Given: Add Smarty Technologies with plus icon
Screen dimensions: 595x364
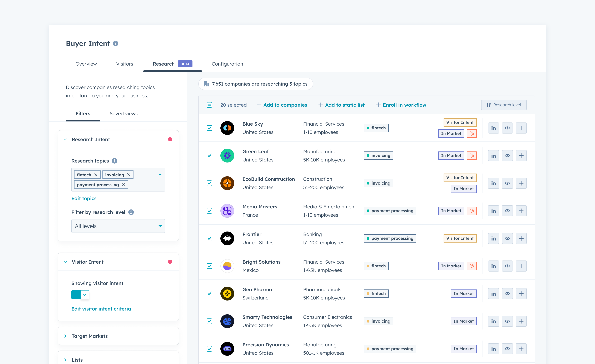Looking at the screenshot, I should (x=521, y=321).
